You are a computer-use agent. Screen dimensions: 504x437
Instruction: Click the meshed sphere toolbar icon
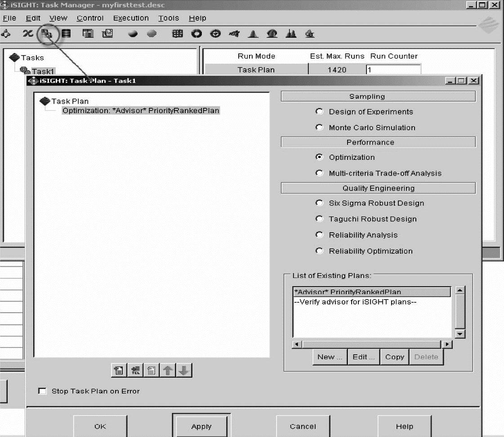pos(152,33)
